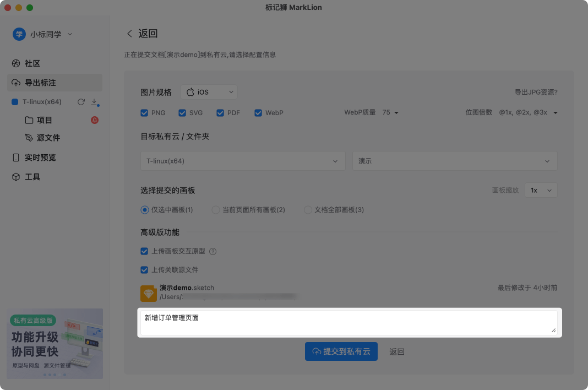Click the red notification badge on 项目
Image resolution: width=588 pixels, height=390 pixels.
pos(94,120)
